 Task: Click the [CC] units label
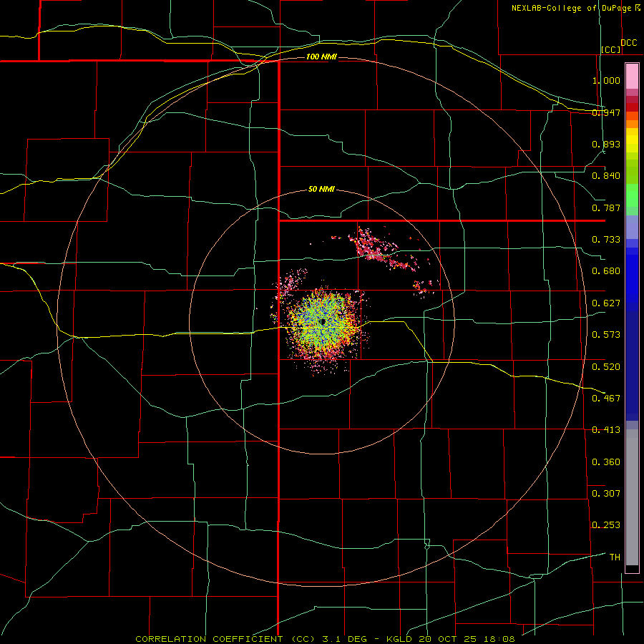click(x=611, y=49)
